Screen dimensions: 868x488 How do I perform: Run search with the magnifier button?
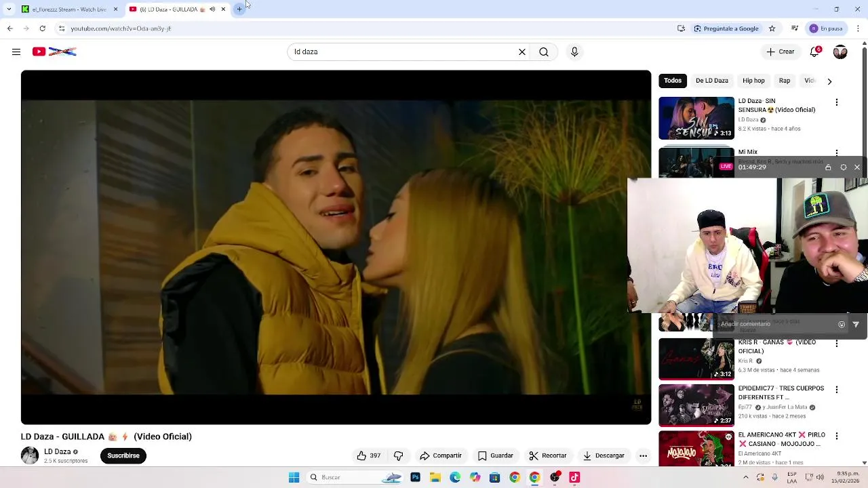point(544,52)
